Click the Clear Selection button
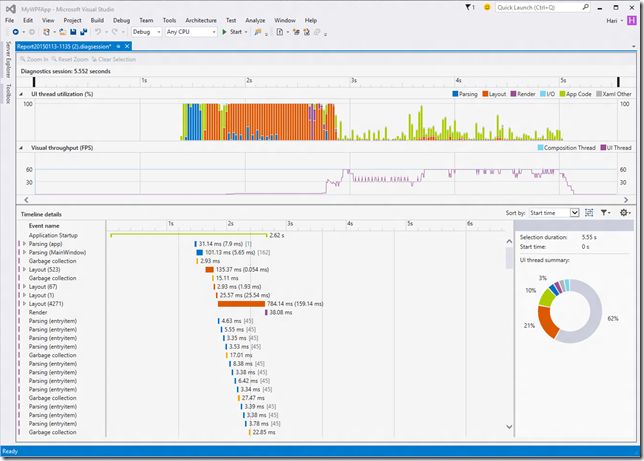644x461 pixels. 113,59
